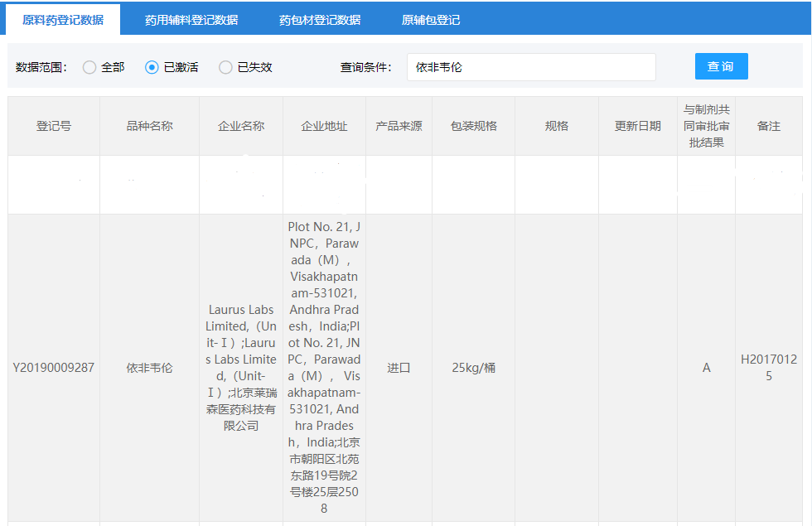Select the 全部 data range radio button
The height and width of the screenshot is (526, 812).
89,67
